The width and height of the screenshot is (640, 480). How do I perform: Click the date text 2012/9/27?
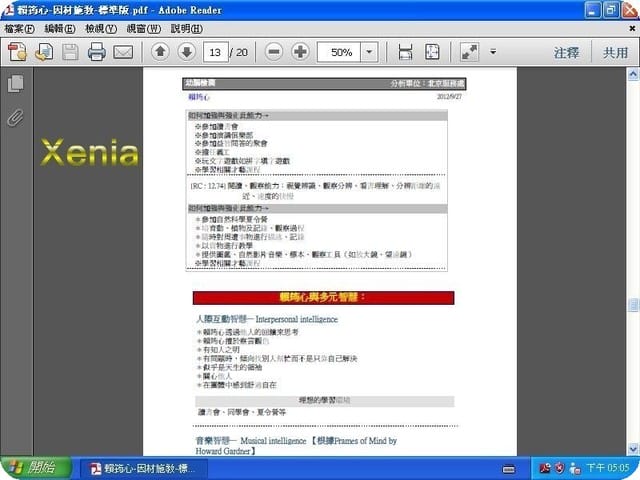tap(449, 97)
